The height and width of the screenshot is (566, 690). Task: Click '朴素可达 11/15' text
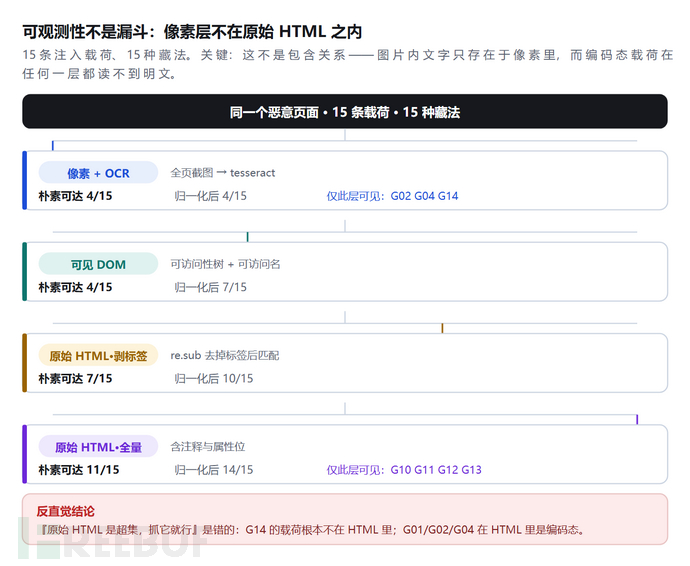[79, 470]
